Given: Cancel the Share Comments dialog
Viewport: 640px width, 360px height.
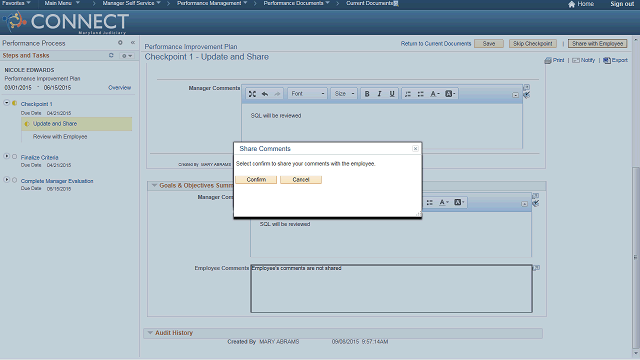Looking at the screenshot, I should [301, 180].
